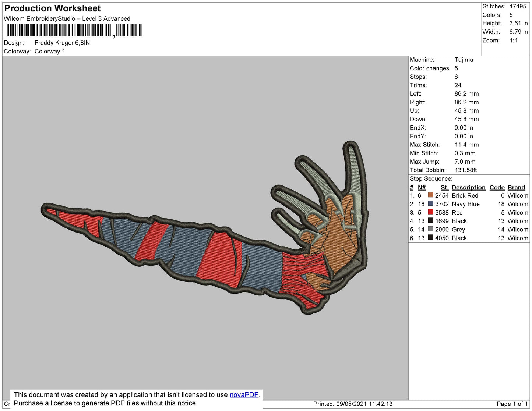Click stitch count '3588' in Red row

[x=442, y=212]
